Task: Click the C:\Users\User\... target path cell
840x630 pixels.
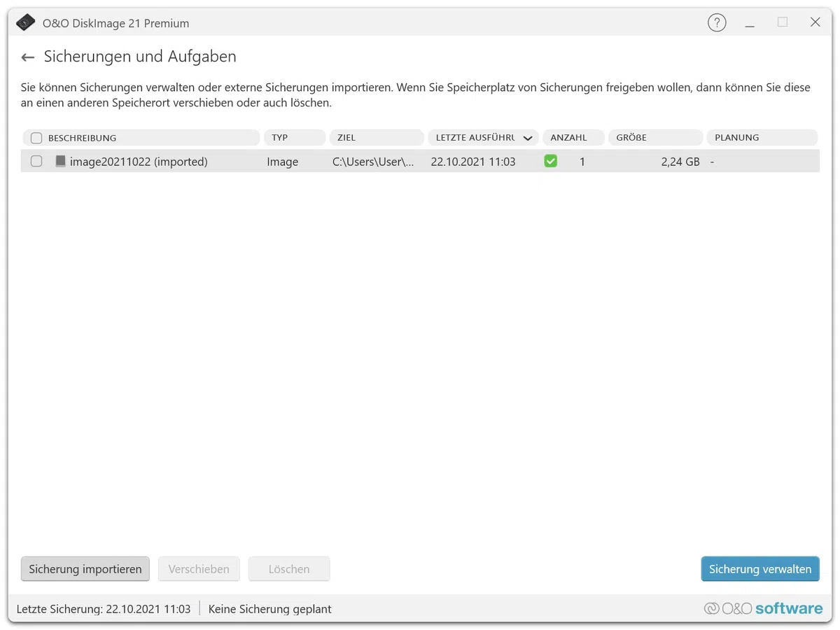Action: point(373,162)
